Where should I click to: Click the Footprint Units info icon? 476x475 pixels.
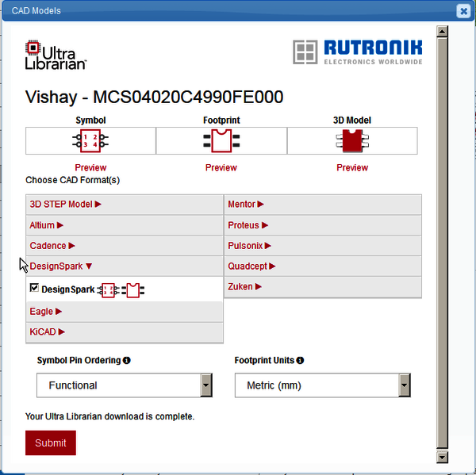pos(300,360)
